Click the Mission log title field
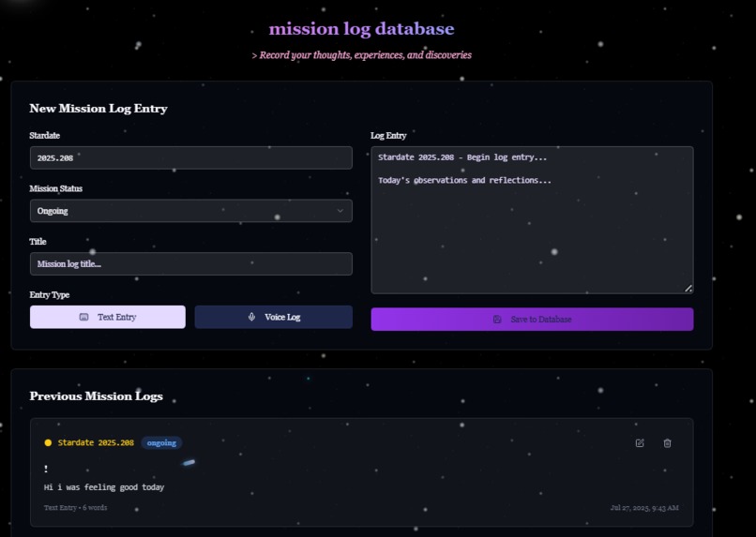This screenshot has height=537, width=756. 191,264
